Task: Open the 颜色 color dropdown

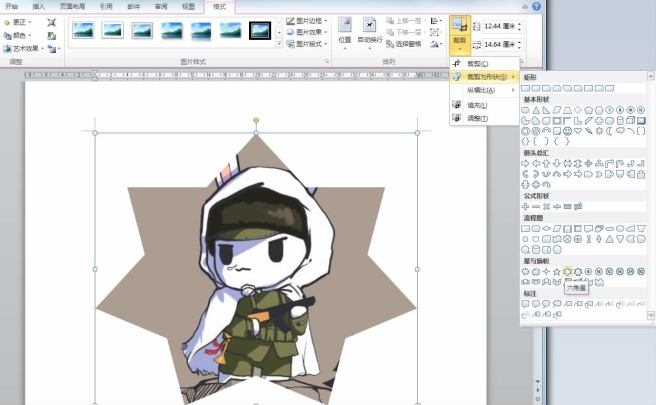Action: point(18,36)
